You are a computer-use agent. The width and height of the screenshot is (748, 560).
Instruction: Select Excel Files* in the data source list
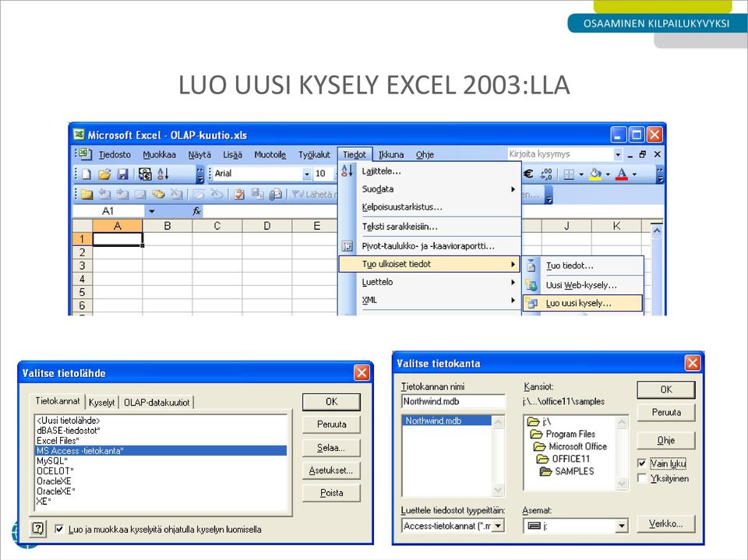coord(161,441)
